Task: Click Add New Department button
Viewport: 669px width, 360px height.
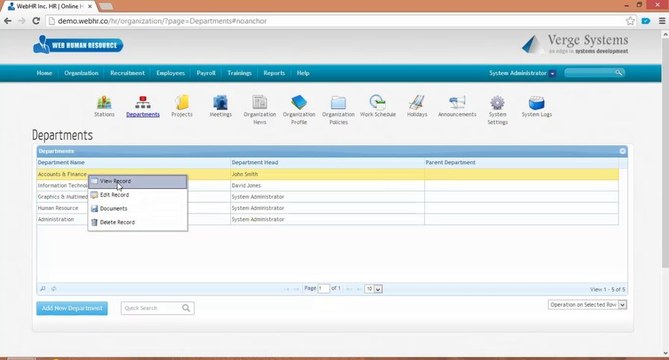Action: click(72, 308)
